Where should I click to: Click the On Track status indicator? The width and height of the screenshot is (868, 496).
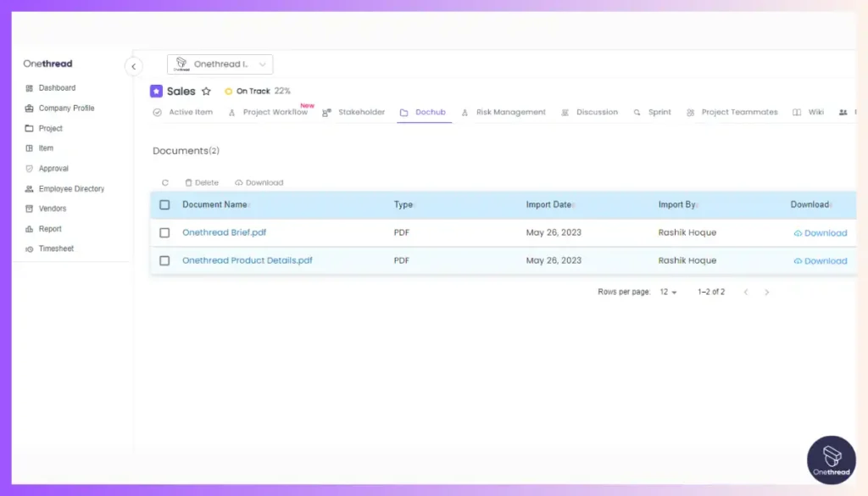coord(248,92)
